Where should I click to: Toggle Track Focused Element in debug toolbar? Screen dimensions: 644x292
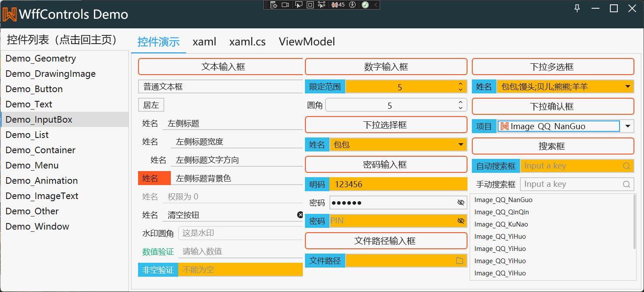[x=322, y=5]
